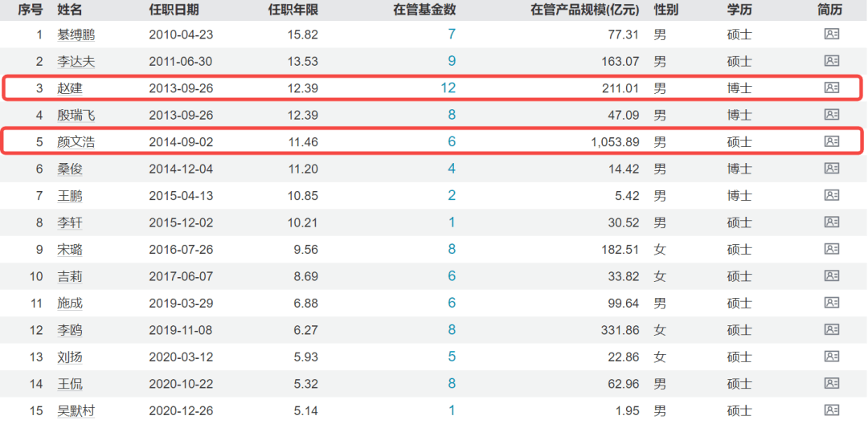Open 王鹏's fund count link 2

[x=452, y=195]
